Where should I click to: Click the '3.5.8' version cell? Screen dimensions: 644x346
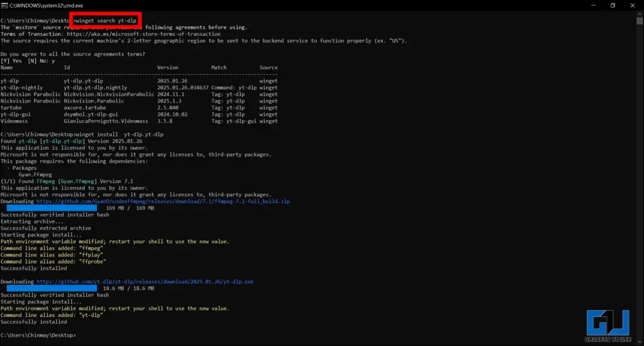tap(165, 121)
